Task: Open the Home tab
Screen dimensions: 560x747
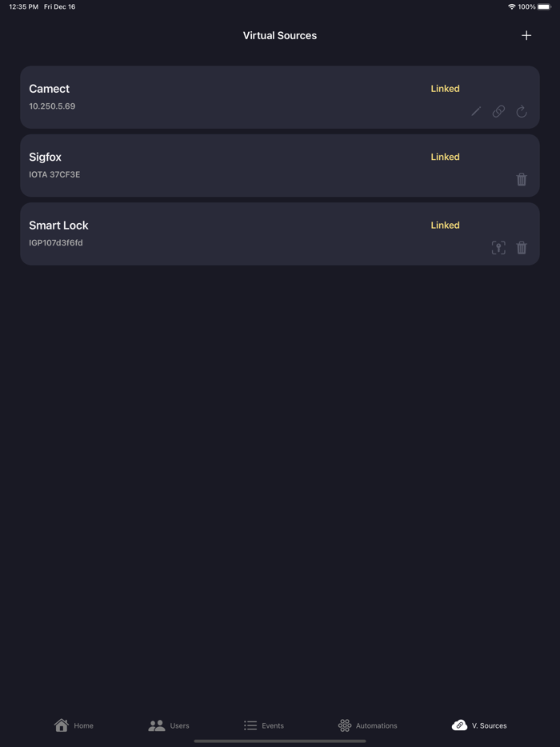Action: coord(74,725)
